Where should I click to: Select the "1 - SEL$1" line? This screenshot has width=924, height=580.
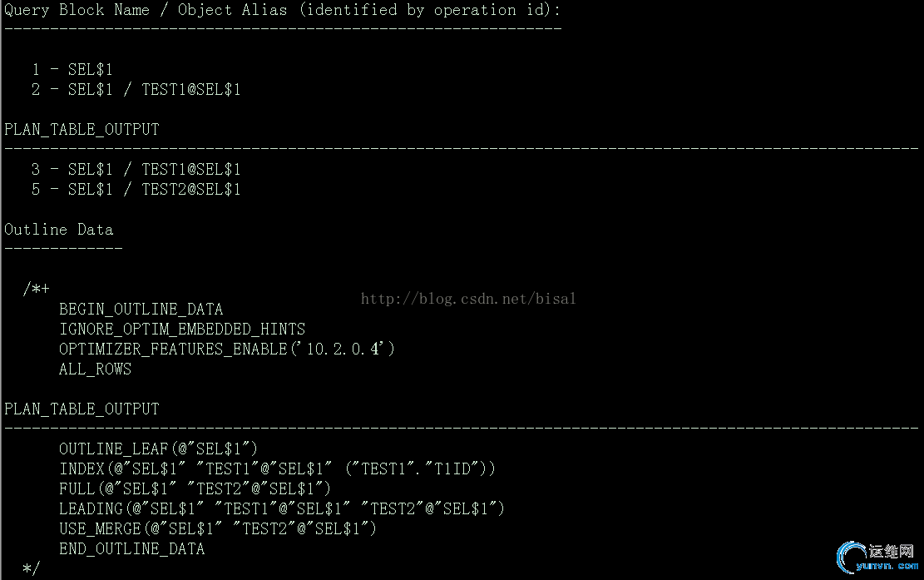[x=72, y=70]
